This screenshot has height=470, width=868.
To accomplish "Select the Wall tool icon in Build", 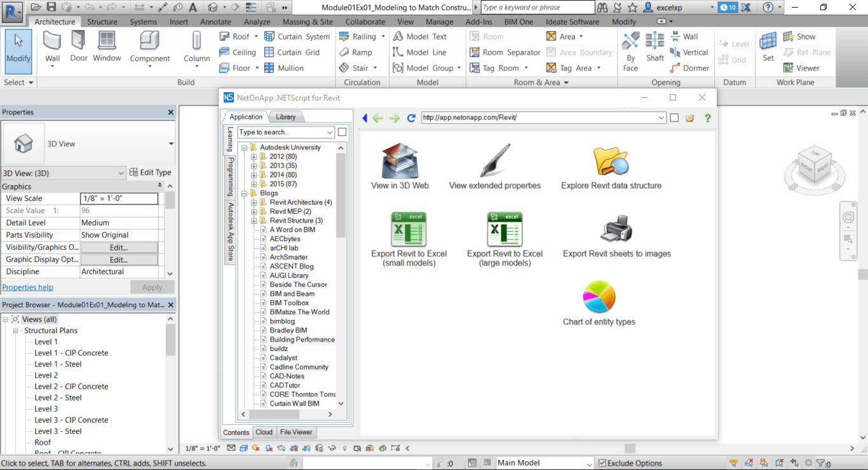I will pos(52,41).
